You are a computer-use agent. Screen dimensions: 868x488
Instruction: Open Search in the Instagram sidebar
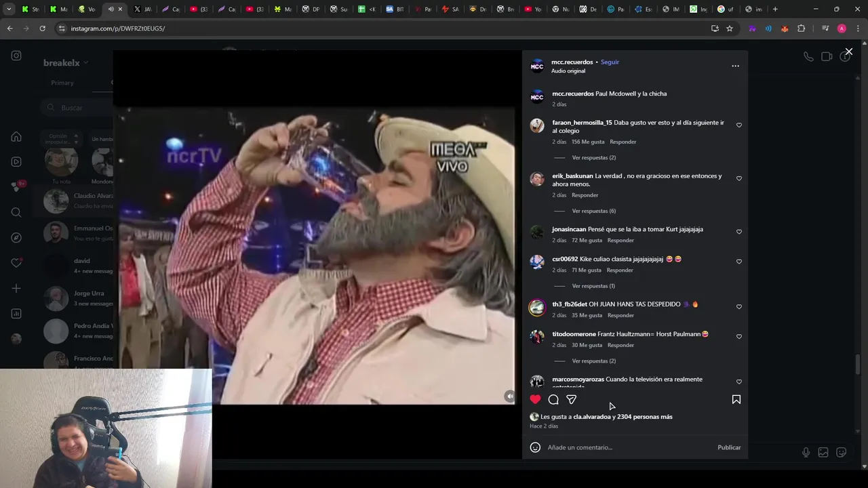pos(16,212)
